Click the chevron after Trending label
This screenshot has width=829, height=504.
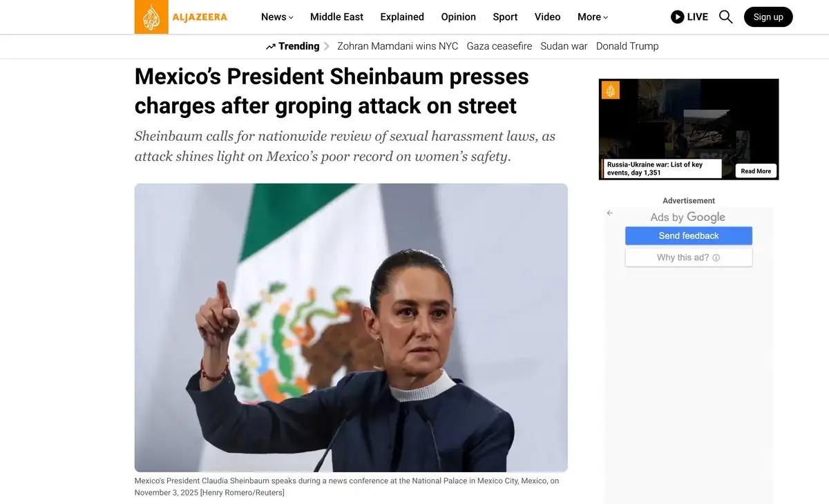coord(327,46)
